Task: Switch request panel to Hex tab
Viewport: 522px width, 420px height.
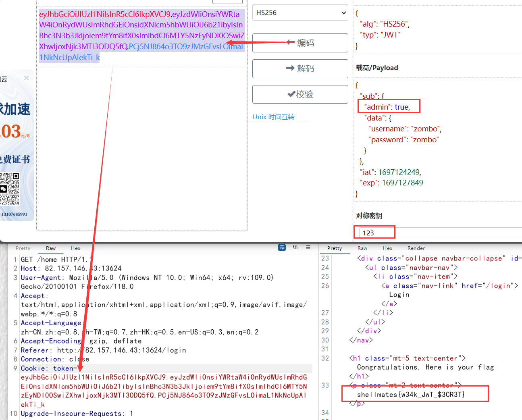Action: (76, 248)
